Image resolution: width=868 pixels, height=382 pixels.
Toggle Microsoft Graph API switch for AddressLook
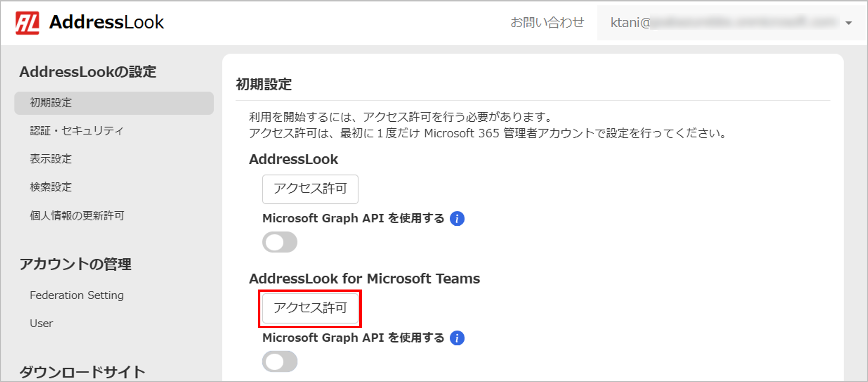click(x=279, y=242)
